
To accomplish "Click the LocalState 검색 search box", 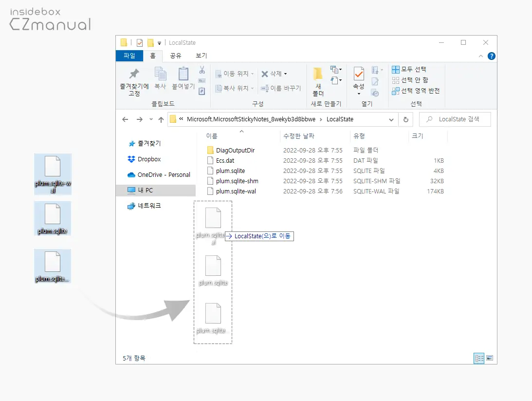I will point(455,119).
